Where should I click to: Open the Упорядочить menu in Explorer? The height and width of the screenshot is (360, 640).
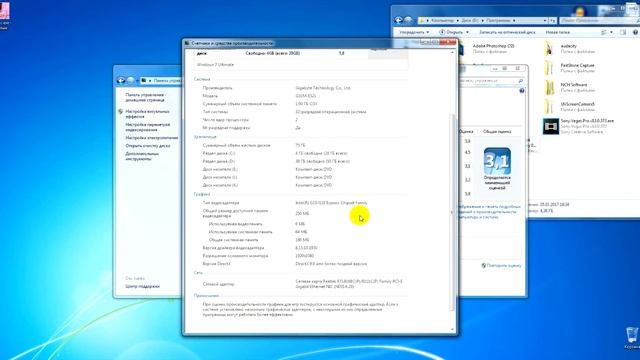click(x=413, y=32)
